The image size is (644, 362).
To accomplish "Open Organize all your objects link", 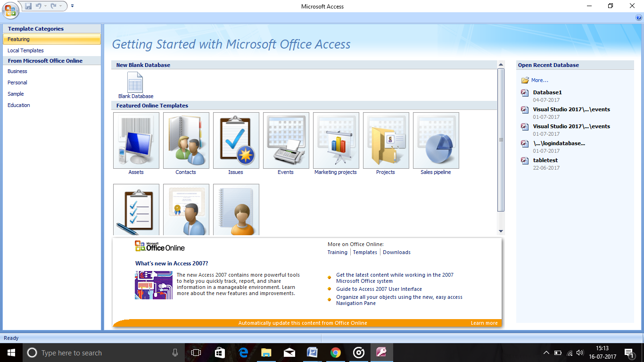I will (399, 300).
